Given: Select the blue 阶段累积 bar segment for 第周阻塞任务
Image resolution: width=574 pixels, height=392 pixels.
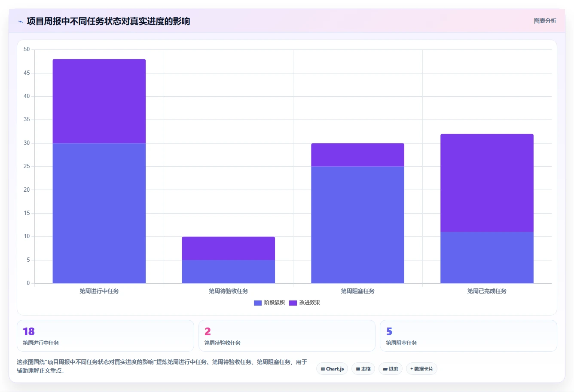Looking at the screenshot, I should (x=358, y=225).
